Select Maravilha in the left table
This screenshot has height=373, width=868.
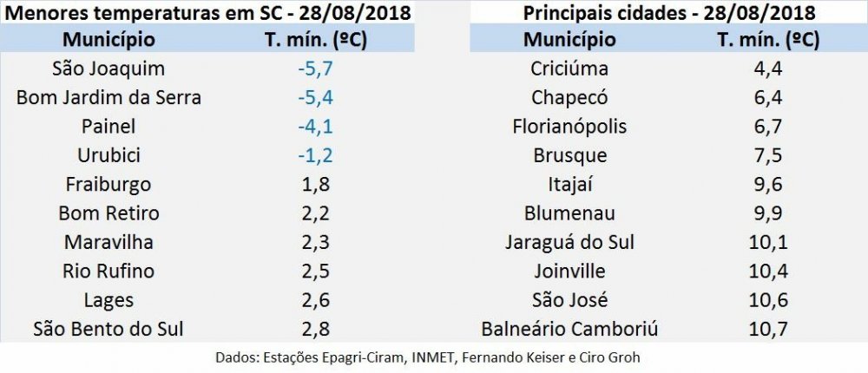pos(108,242)
